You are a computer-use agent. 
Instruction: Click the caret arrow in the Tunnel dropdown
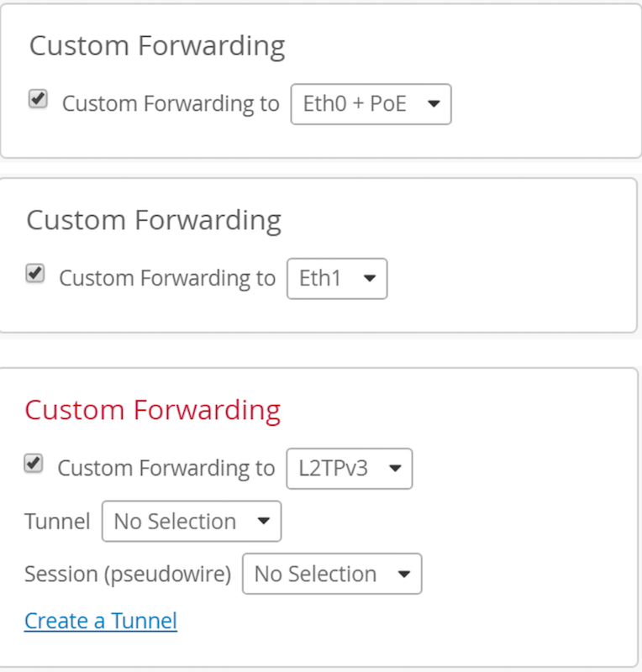[264, 522]
